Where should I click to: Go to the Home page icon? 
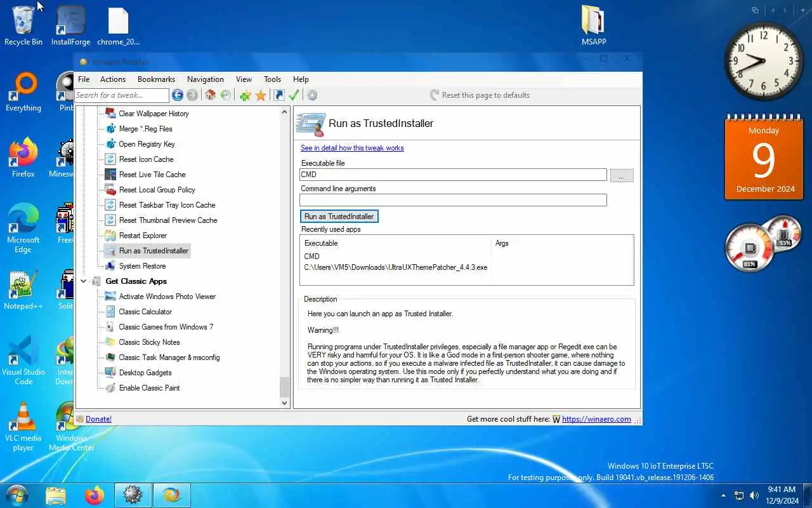click(210, 95)
